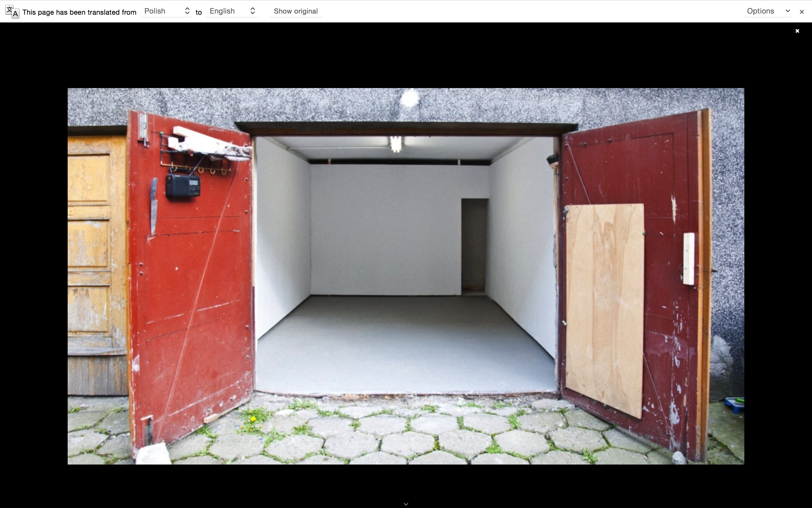Screen dimensions: 812x508
Task: Dismiss the translation bar with the X
Action: pyautogui.click(x=802, y=12)
